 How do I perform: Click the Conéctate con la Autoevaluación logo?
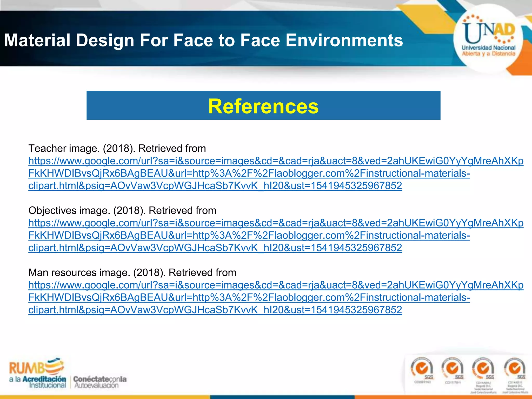[x=100, y=382]
